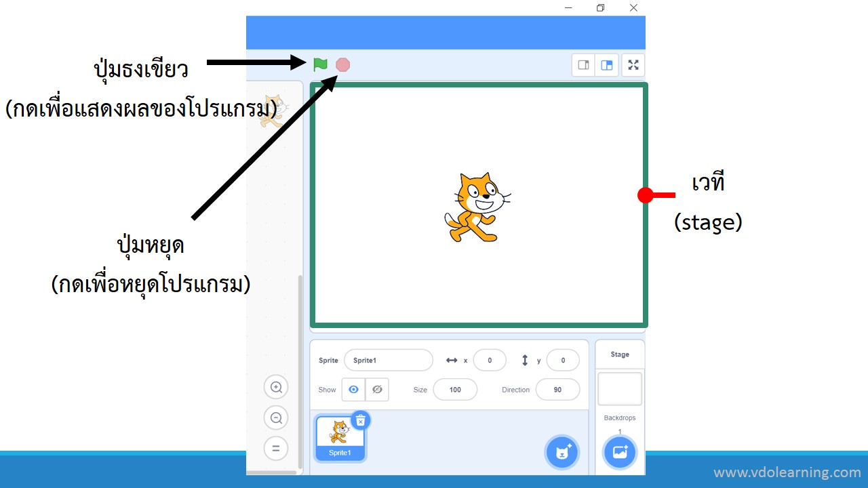Reset workspace zoom to default
The width and height of the screenshot is (868, 488).
[x=276, y=449]
